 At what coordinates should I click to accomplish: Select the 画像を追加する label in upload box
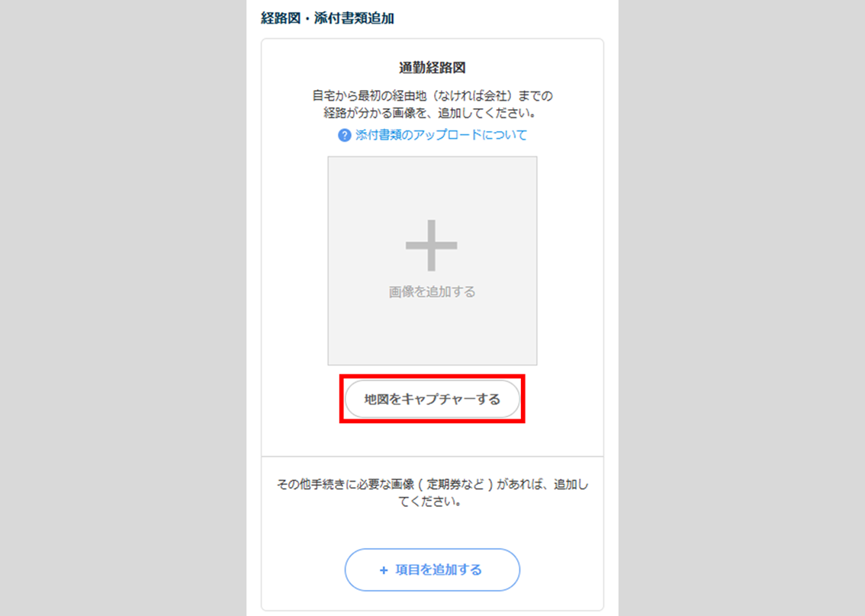coord(432,292)
